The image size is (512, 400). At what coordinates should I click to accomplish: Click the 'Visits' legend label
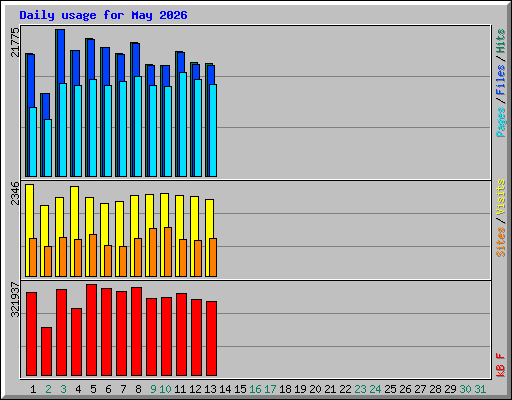(x=500, y=198)
